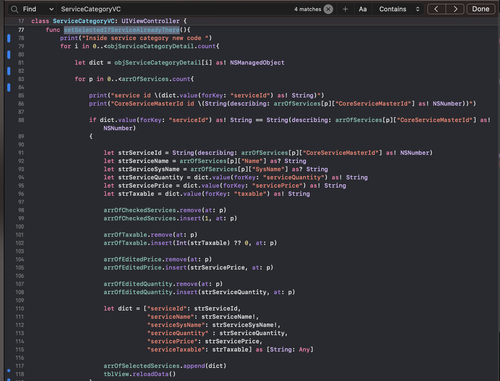The width and height of the screenshot is (500, 381).
Task: Click UIViewController in class declaration
Action: [150, 21]
